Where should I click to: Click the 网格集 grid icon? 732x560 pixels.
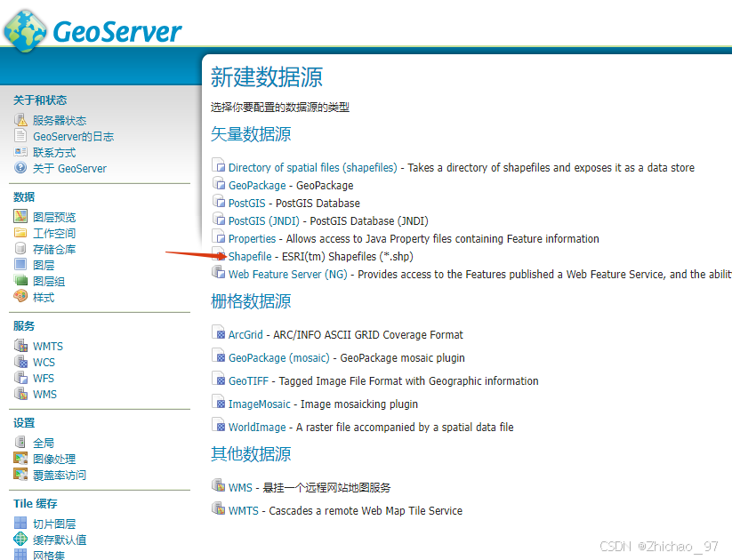pos(20,555)
